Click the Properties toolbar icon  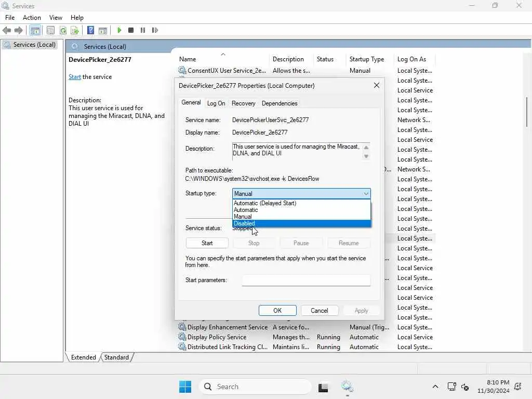(50, 30)
